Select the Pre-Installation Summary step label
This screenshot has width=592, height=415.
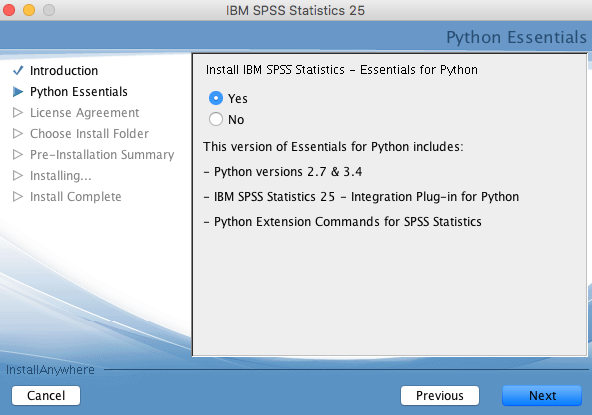click(x=102, y=155)
